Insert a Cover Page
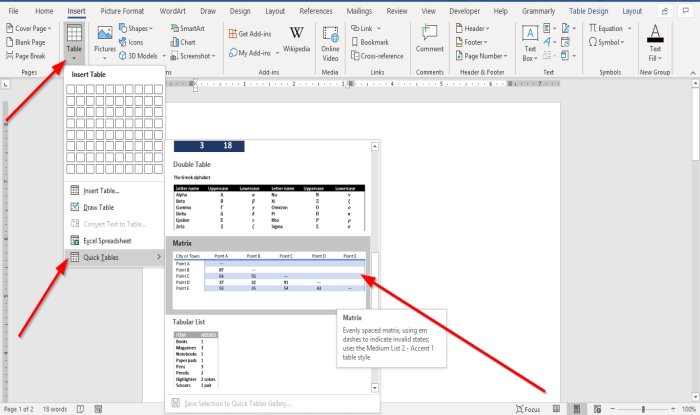Image resolution: width=700 pixels, height=415 pixels. pyautogui.click(x=29, y=29)
